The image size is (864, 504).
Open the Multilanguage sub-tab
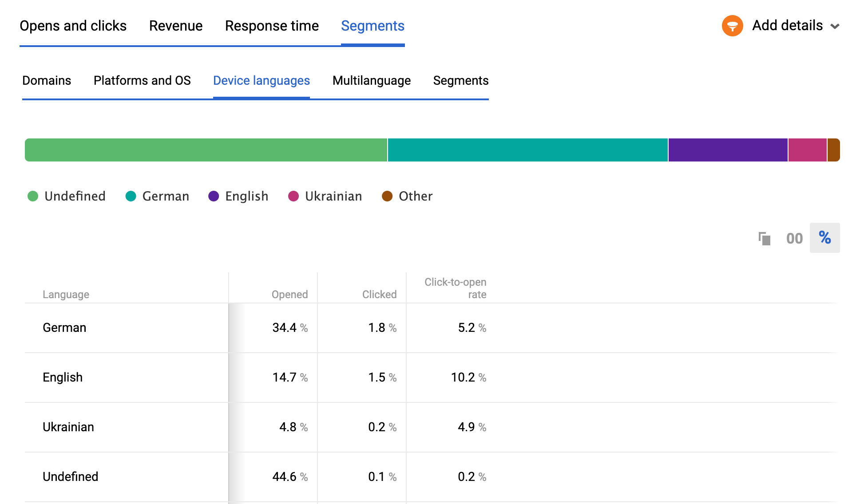point(371,80)
